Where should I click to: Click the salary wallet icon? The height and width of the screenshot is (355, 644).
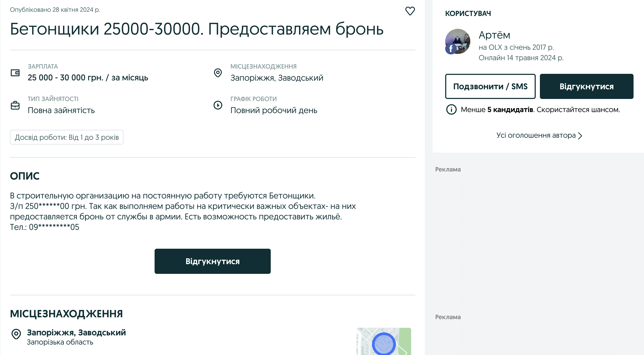(15, 73)
